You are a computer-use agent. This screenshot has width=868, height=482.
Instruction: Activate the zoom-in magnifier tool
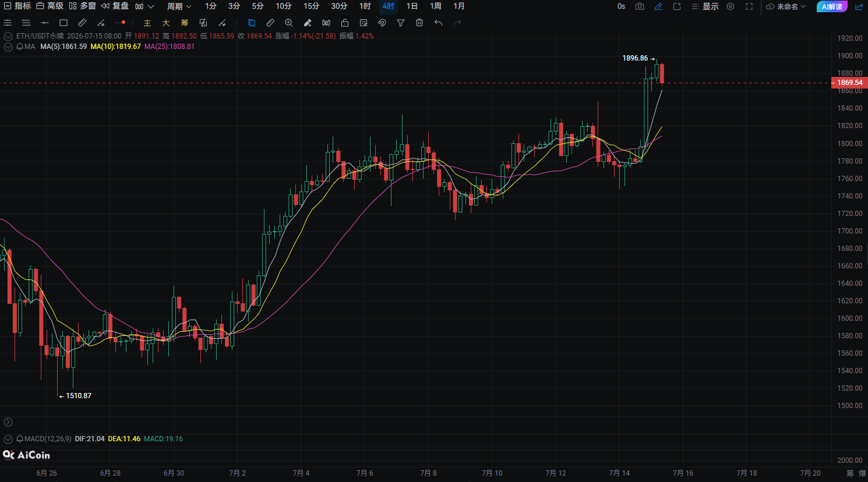289,23
